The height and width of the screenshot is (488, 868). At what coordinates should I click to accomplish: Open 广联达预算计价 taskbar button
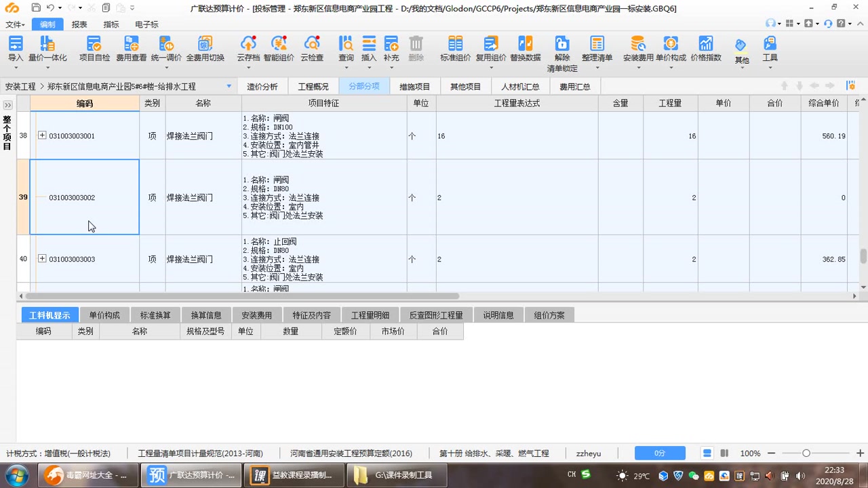(x=190, y=474)
